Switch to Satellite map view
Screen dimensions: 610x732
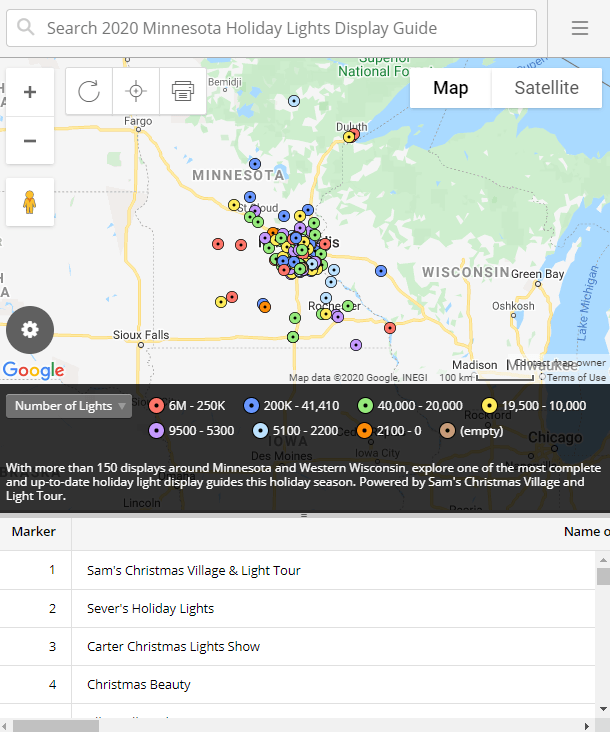coord(546,88)
